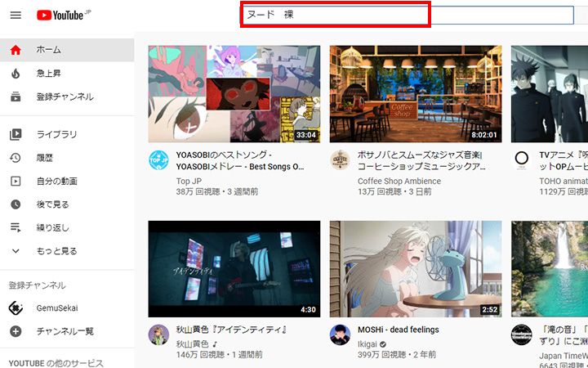Image resolution: width=588 pixels, height=368 pixels.
Task: Select ホーム sidebar label
Action: coord(49,50)
